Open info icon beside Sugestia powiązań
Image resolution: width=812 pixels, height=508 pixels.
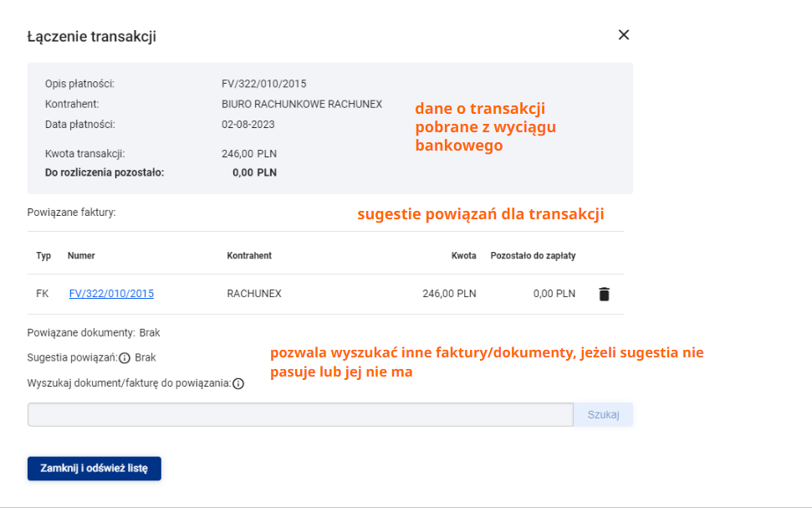(125, 358)
